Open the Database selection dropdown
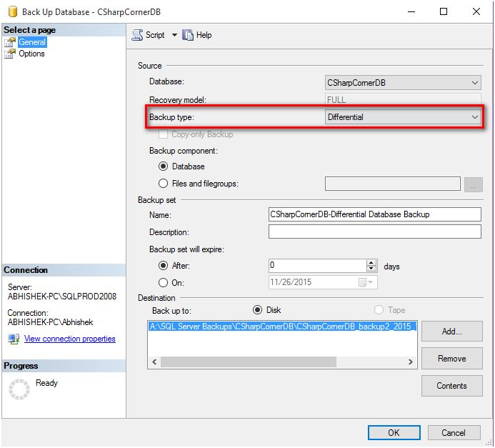Viewport: 495px width, 448px height. [x=403, y=83]
